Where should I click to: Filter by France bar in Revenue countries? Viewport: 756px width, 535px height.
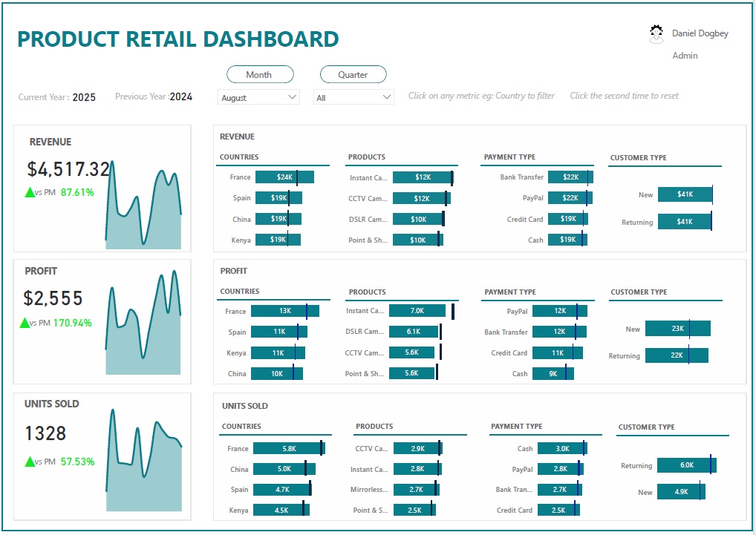284,177
